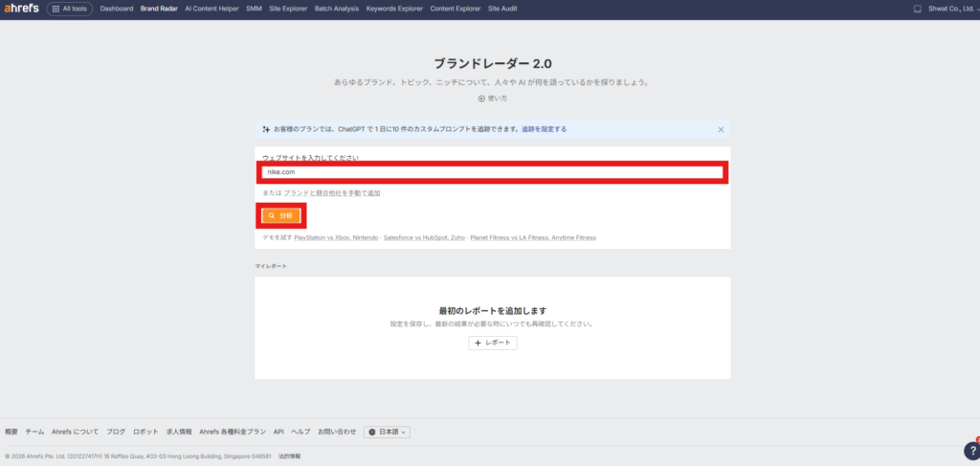The width and height of the screenshot is (980, 466).
Task: Open 日本語 language dropdown
Action: pyautogui.click(x=387, y=432)
